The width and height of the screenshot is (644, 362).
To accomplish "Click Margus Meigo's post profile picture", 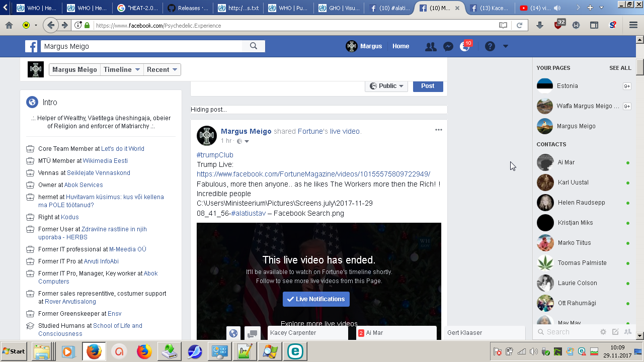I will [207, 136].
